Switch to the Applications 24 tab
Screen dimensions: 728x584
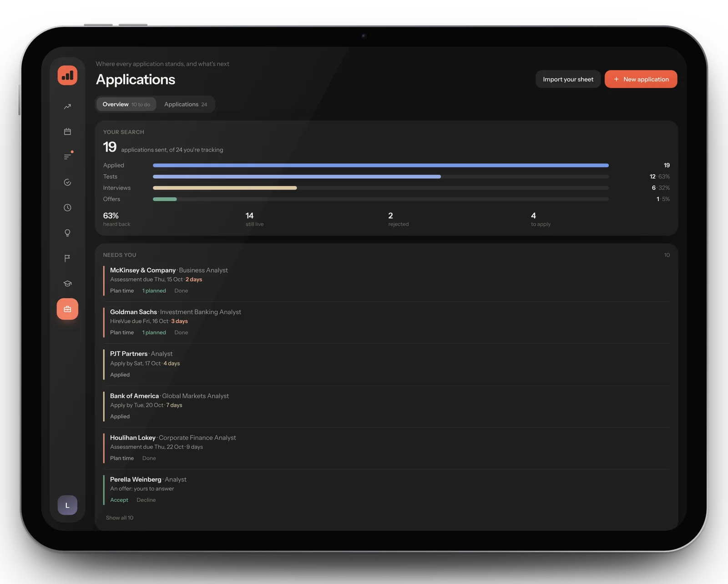pyautogui.click(x=186, y=104)
